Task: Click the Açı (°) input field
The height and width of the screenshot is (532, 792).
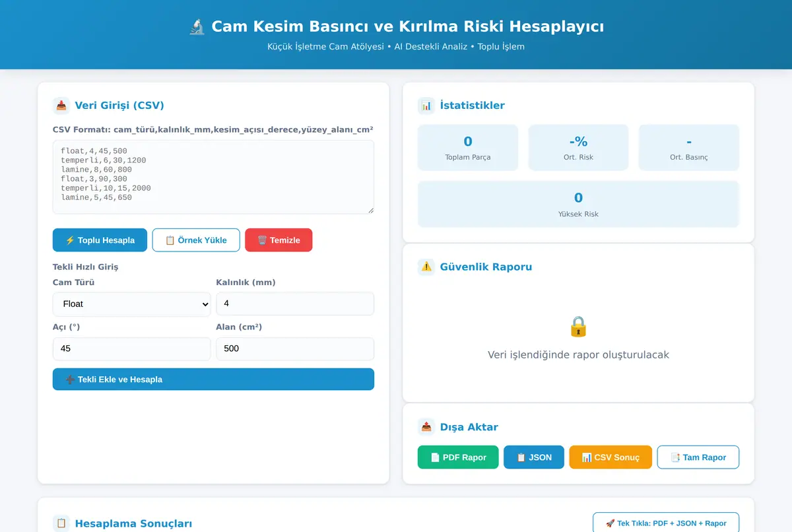Action: coord(131,349)
